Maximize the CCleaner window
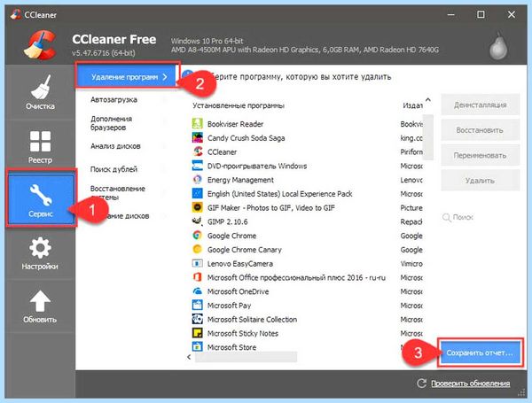Image resolution: width=532 pixels, height=403 pixels. click(x=481, y=14)
